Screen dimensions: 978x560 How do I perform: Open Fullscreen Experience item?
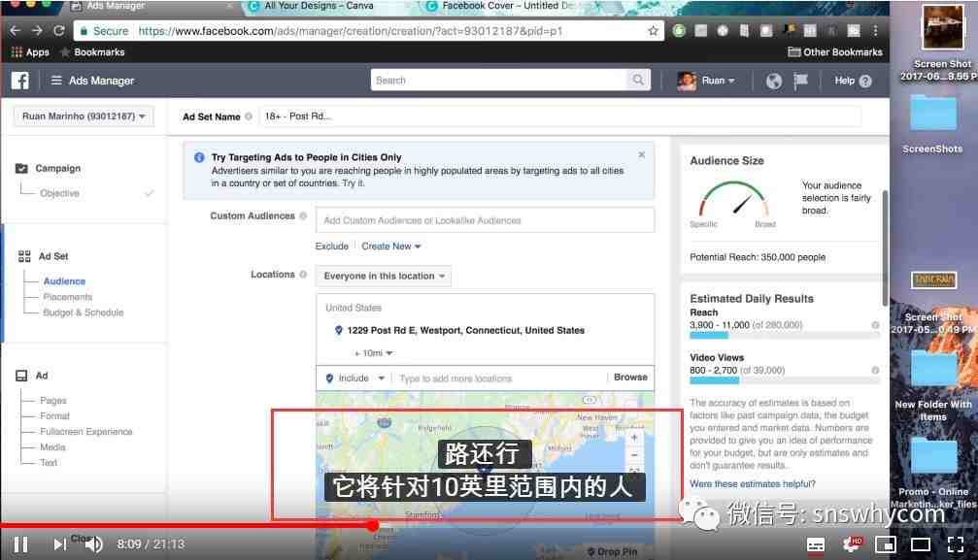(86, 432)
